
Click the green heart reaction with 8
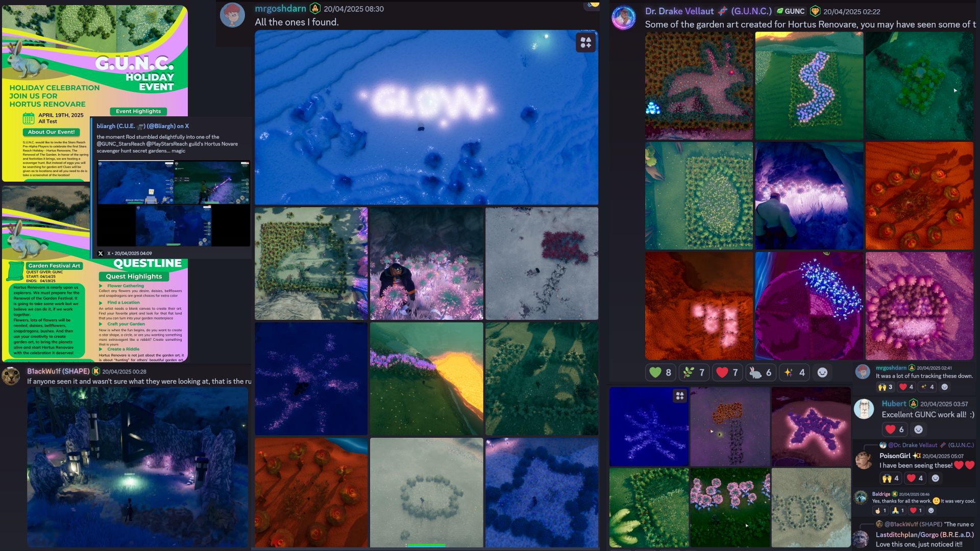point(661,372)
